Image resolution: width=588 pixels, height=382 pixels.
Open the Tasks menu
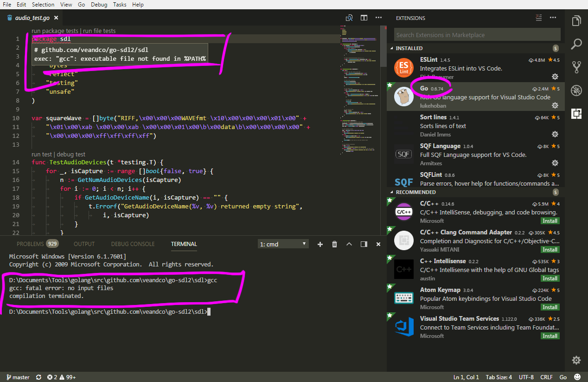coord(120,4)
